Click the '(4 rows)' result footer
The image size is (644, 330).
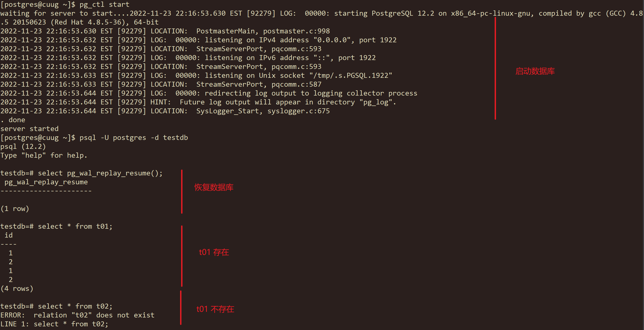(x=17, y=288)
